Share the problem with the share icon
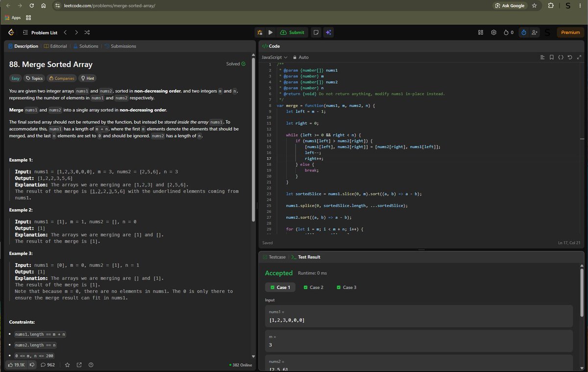This screenshot has height=372, width=588. (x=79, y=365)
